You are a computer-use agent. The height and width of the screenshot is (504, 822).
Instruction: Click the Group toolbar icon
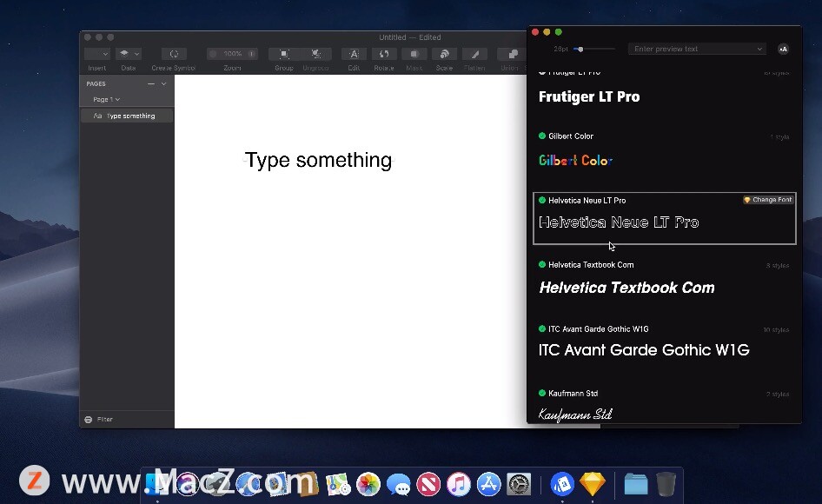point(284,54)
